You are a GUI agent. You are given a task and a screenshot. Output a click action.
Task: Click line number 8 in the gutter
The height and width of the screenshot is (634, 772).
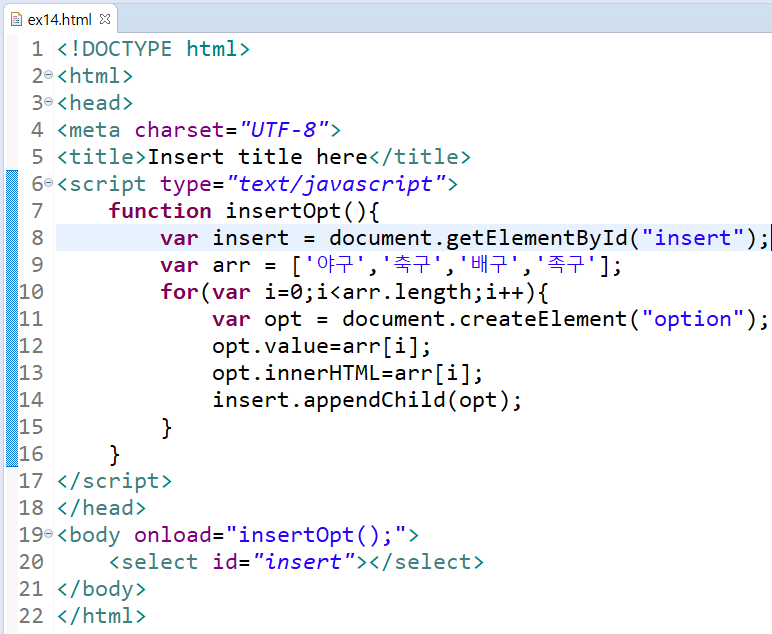click(x=37, y=238)
